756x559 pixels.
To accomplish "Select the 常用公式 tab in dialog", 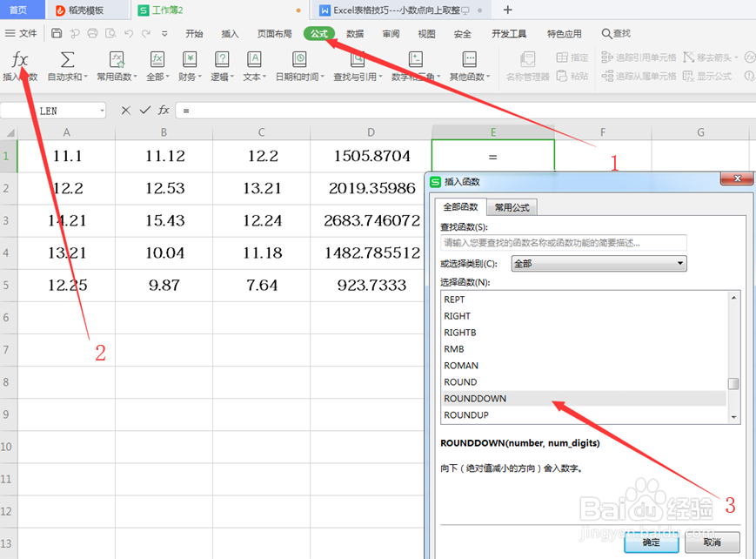I will [x=512, y=207].
